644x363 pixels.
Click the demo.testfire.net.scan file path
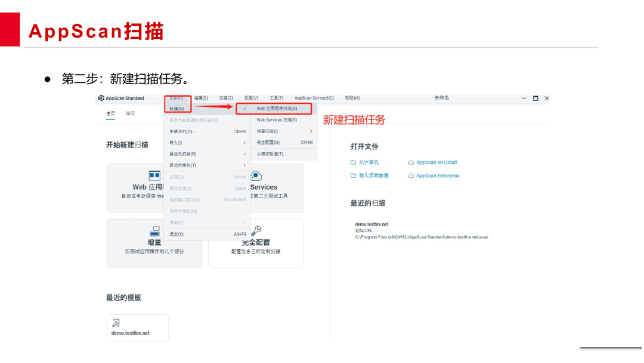click(422, 237)
